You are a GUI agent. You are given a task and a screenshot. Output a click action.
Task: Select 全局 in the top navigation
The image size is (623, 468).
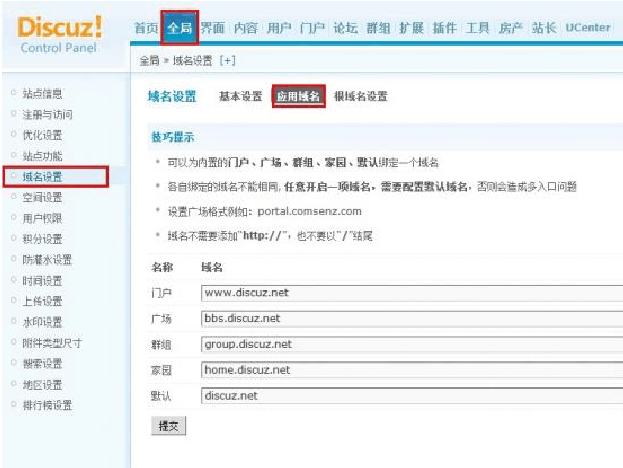(x=179, y=28)
